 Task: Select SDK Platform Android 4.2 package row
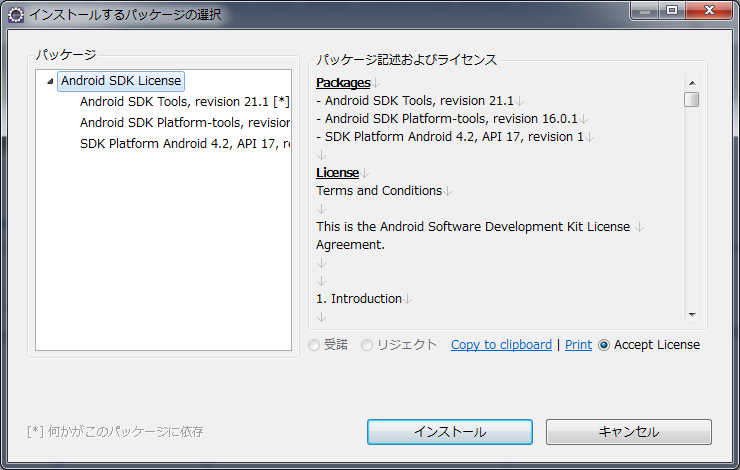[185, 143]
